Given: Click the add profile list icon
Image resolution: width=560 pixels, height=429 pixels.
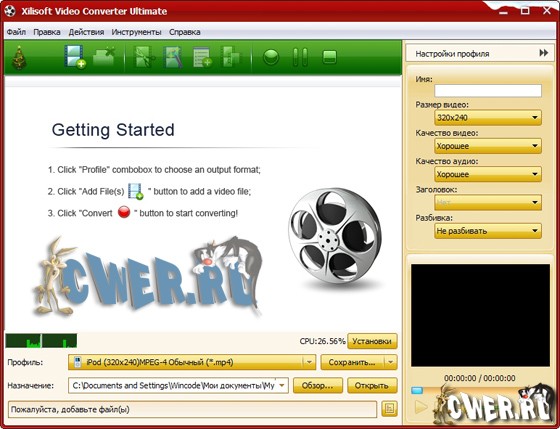Looking at the screenshot, I should 202,57.
